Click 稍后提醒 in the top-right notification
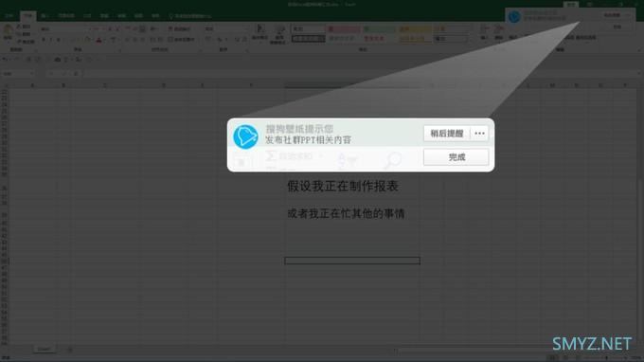The height and width of the screenshot is (362, 644). coord(612,15)
